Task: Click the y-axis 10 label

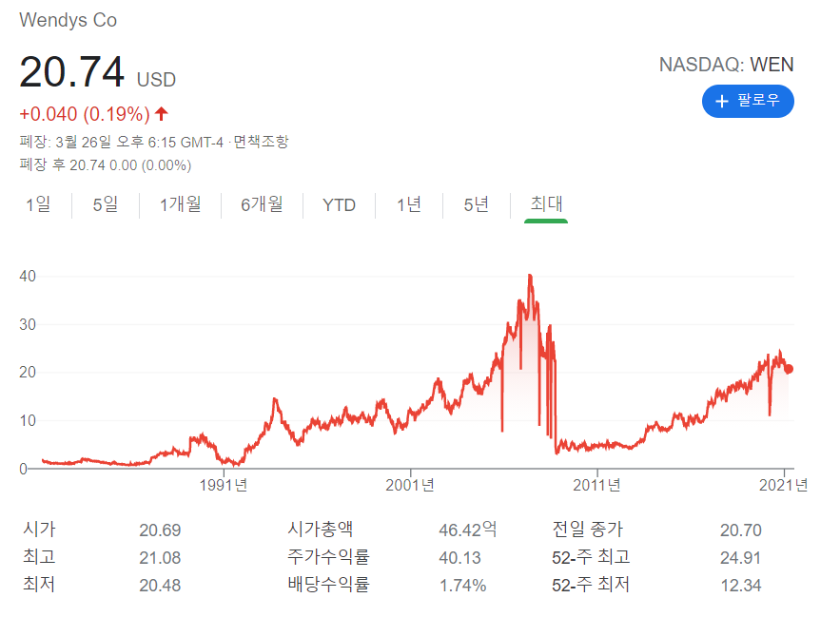Action: tap(28, 420)
